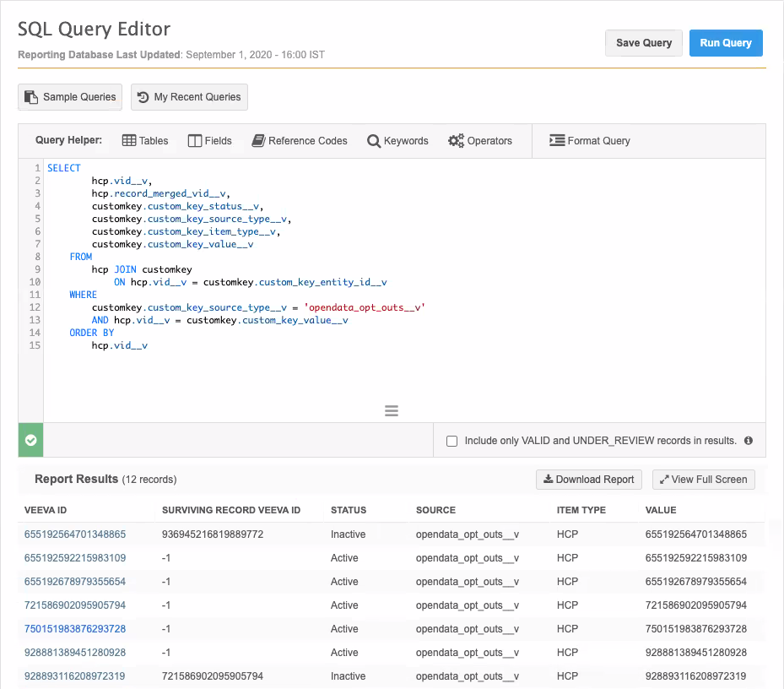Open the Fields query helper
The width and height of the screenshot is (784, 689).
click(x=209, y=141)
